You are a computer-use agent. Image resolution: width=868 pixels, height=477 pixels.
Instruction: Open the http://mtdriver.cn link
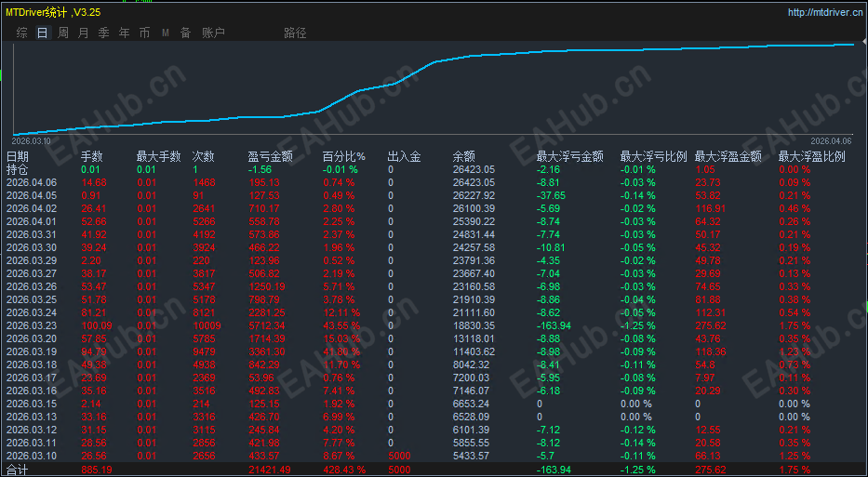(826, 11)
